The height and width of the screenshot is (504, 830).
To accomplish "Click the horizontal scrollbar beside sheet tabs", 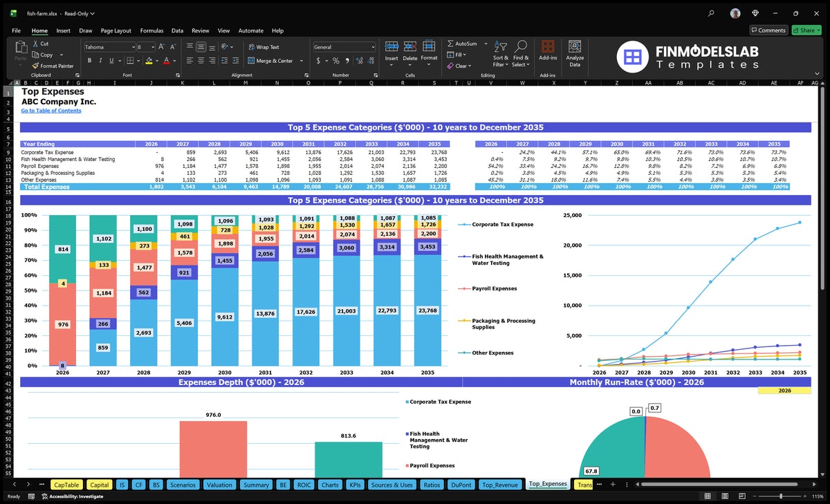I will pyautogui.click(x=719, y=485).
